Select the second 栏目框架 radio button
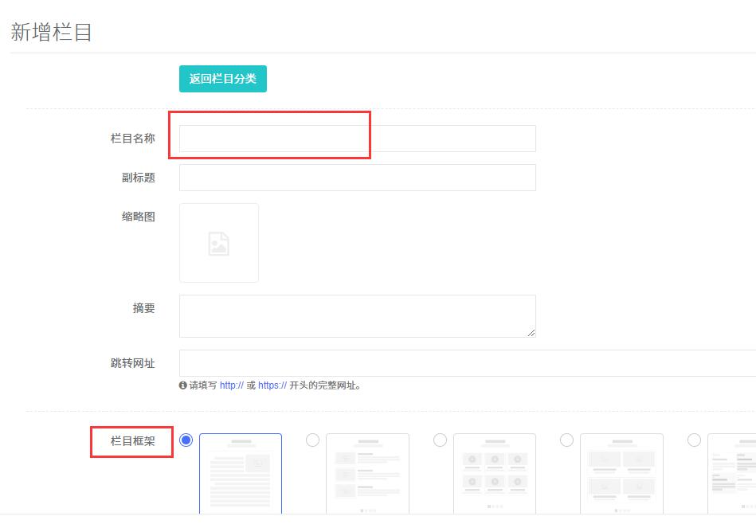Viewport: 756px width, 532px height. point(313,440)
